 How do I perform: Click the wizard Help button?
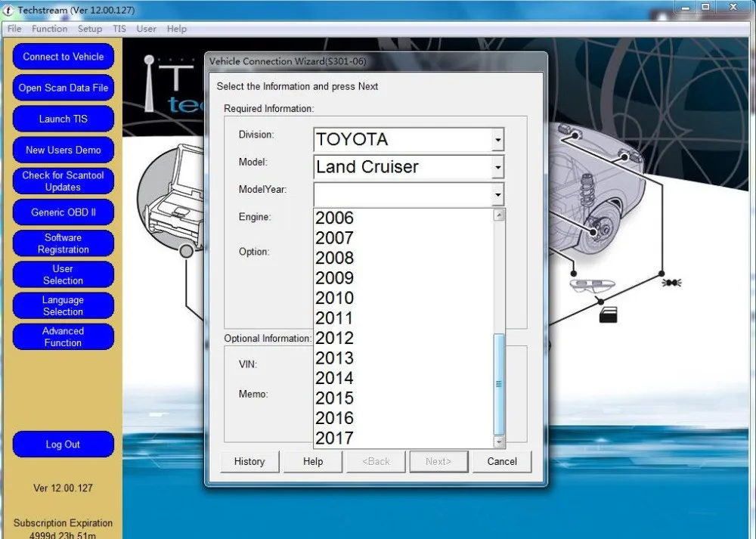(x=313, y=461)
